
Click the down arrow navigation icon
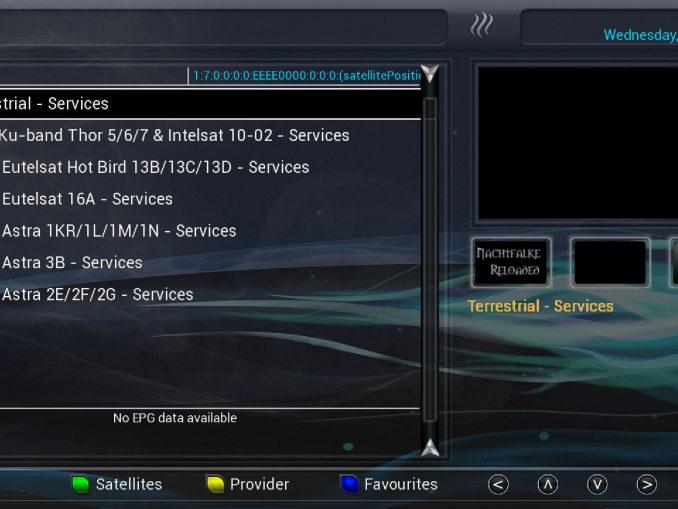pos(597,485)
